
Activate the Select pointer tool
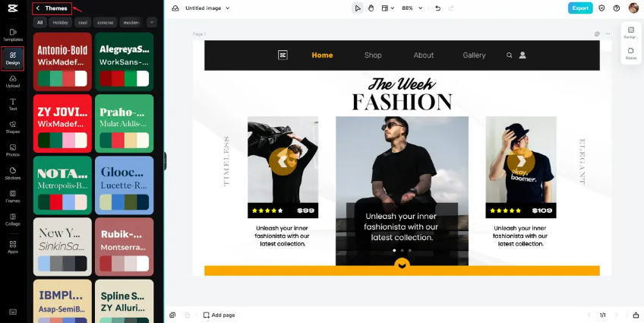coord(358,8)
